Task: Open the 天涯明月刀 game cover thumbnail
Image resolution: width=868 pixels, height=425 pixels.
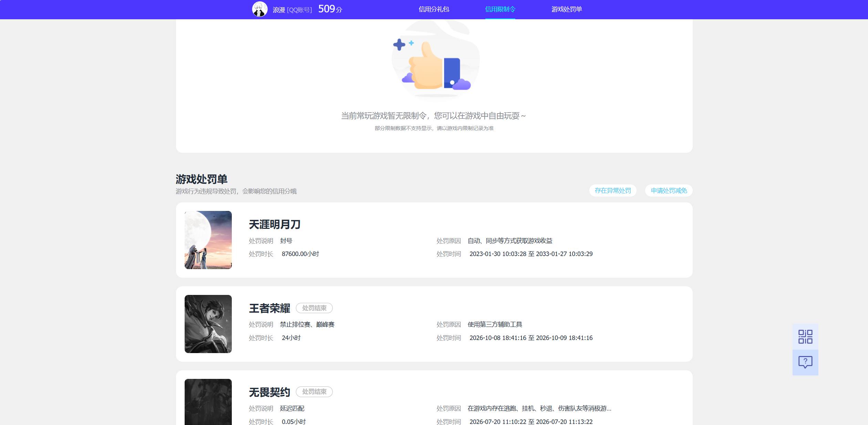Action: [208, 240]
